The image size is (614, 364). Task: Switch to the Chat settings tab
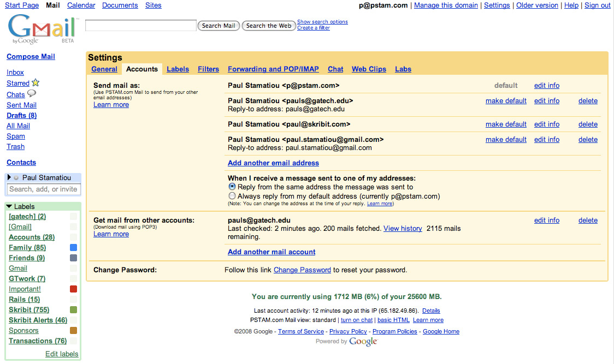click(x=335, y=69)
